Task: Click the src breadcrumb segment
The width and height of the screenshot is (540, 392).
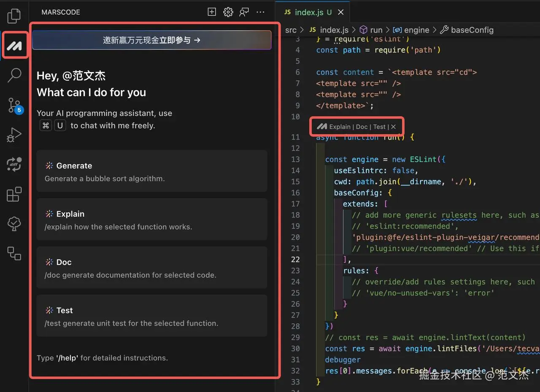Action: tap(291, 30)
